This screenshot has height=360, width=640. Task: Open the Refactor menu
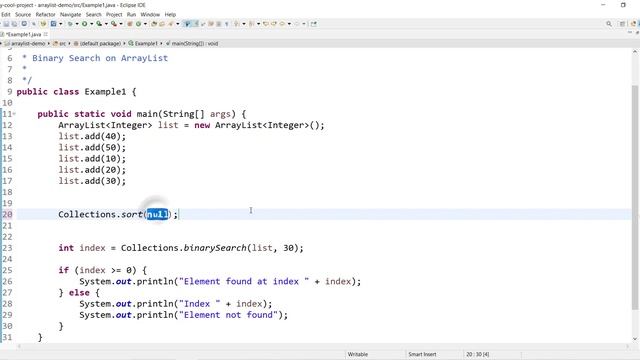coord(45,14)
